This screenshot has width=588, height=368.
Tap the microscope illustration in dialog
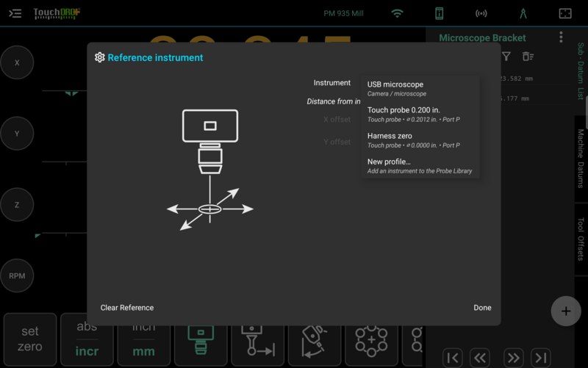[x=210, y=170]
